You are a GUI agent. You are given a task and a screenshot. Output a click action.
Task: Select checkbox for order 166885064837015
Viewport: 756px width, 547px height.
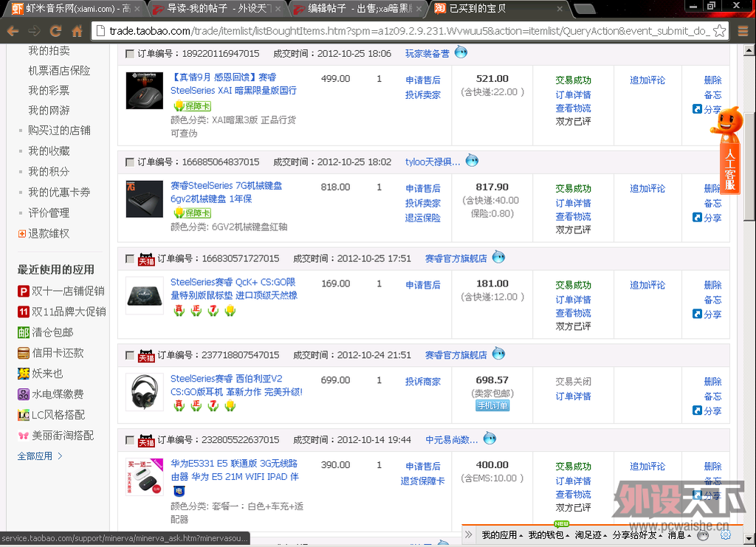(130, 162)
